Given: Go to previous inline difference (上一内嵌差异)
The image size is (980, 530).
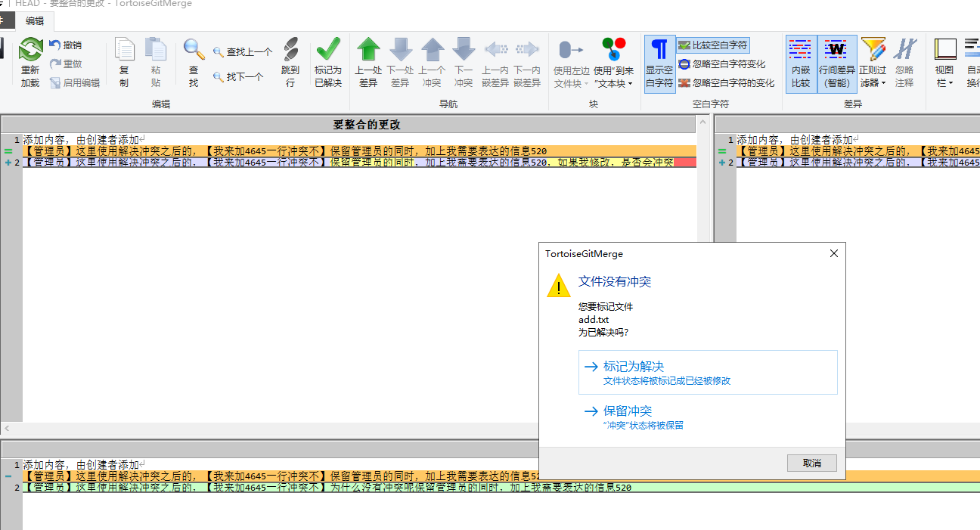Looking at the screenshot, I should click(495, 50).
